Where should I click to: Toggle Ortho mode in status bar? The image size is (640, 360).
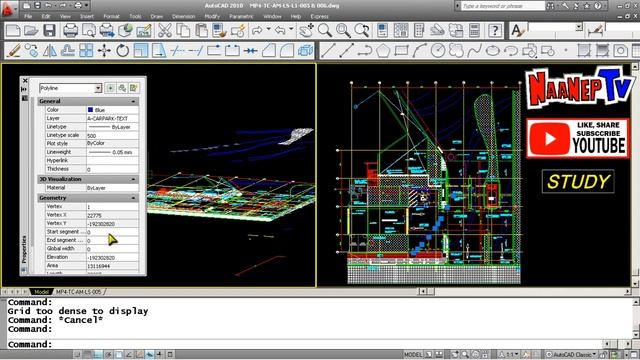(x=98, y=354)
